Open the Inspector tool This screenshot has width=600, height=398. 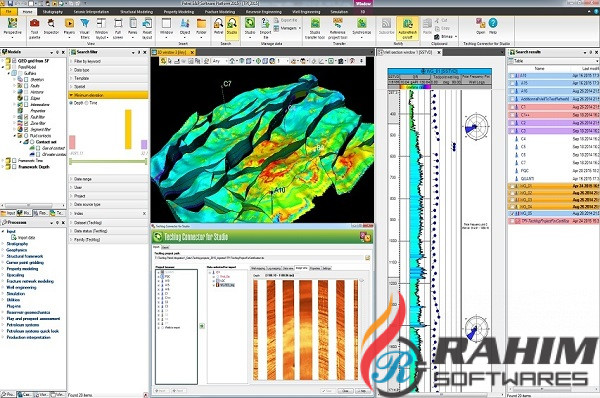coord(51,27)
